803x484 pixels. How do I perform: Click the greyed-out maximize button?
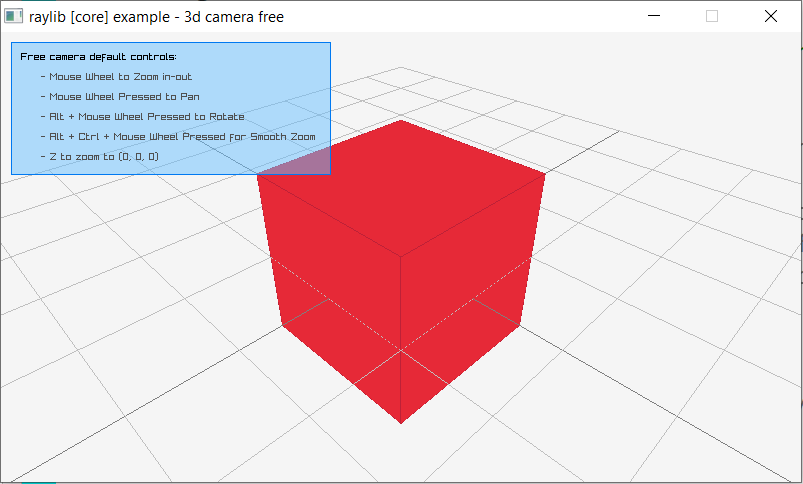pos(712,16)
